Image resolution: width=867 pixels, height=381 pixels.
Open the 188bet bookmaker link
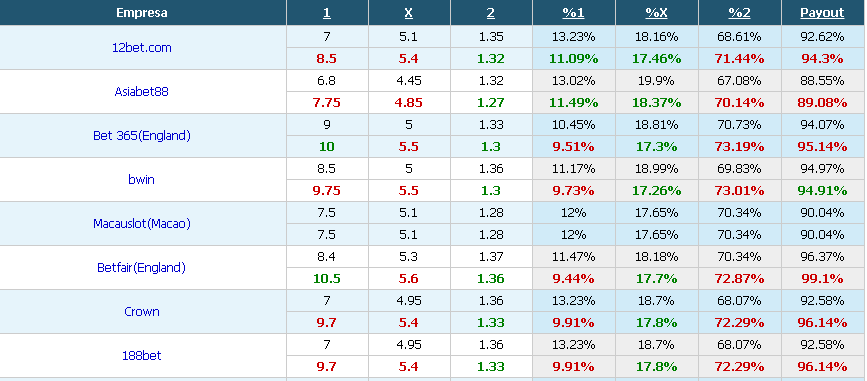pyautogui.click(x=142, y=356)
